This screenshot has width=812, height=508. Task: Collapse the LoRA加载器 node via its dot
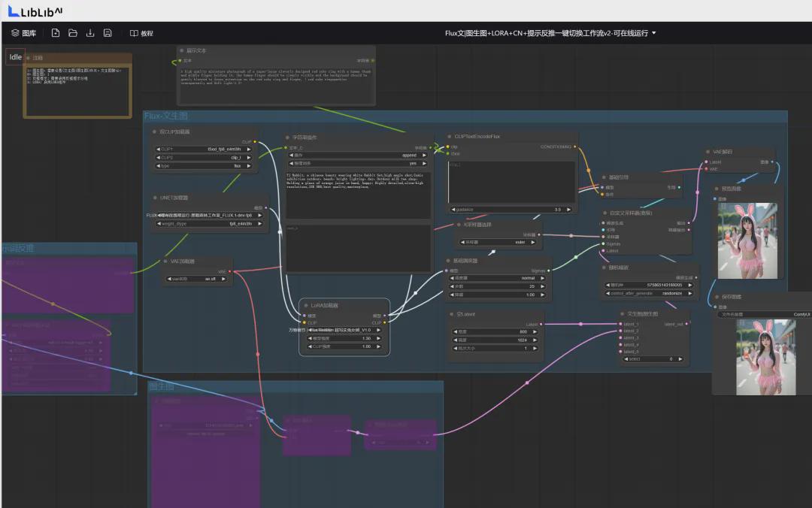tap(304, 306)
